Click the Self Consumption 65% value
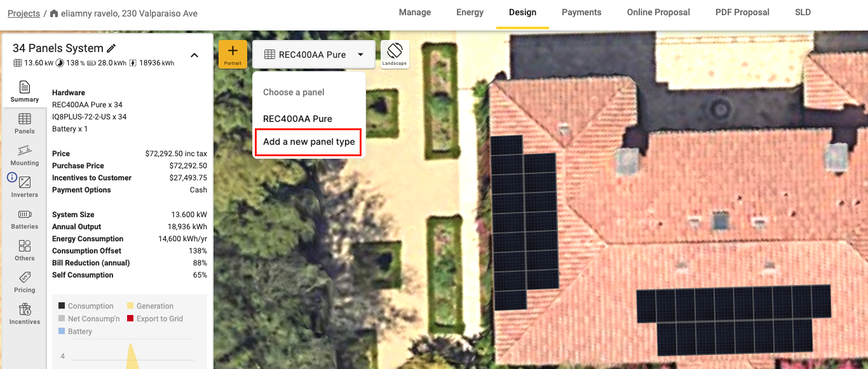868x369 pixels. pyautogui.click(x=200, y=275)
